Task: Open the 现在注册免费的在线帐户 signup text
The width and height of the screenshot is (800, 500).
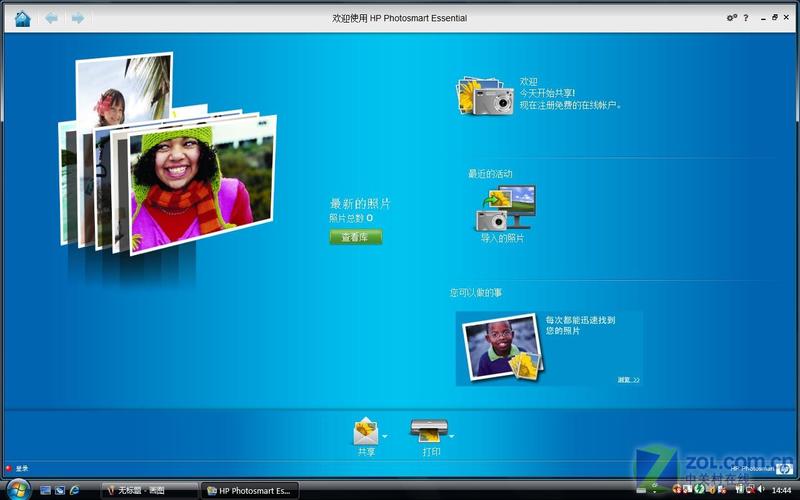Action: point(570,105)
